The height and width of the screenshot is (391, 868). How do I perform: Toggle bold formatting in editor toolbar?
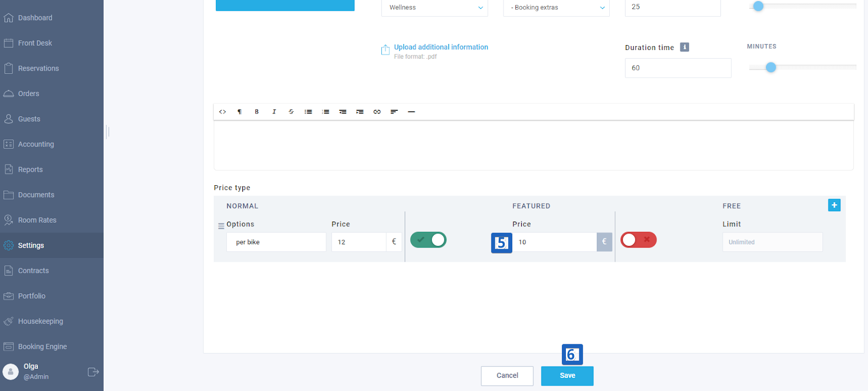[257, 112]
